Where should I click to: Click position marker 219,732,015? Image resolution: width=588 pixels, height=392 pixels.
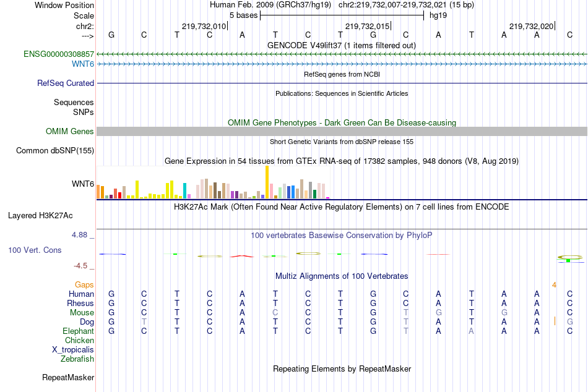click(368, 26)
